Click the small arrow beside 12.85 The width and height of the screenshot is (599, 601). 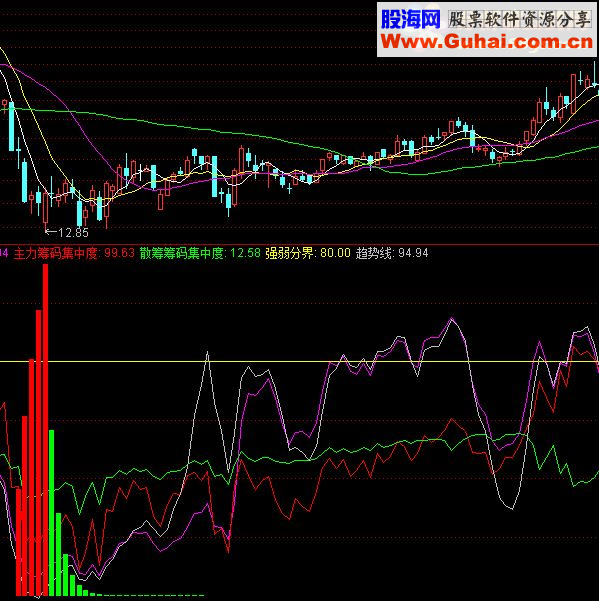click(x=51, y=232)
